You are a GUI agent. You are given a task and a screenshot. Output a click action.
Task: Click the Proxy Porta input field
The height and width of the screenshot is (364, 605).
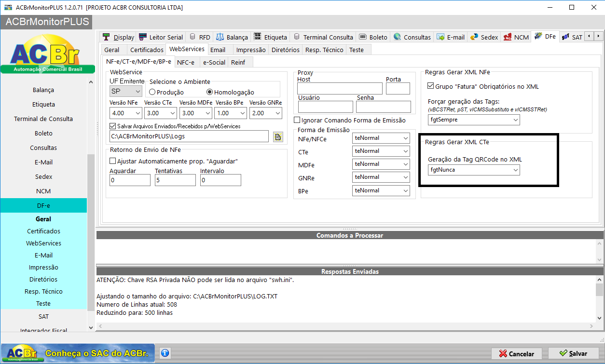(x=398, y=89)
